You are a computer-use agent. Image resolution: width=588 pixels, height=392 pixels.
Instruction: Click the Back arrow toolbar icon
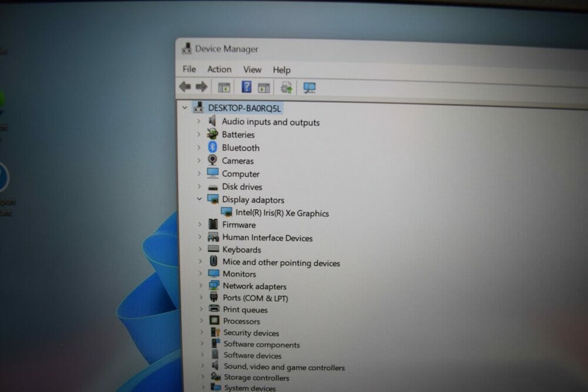point(185,87)
